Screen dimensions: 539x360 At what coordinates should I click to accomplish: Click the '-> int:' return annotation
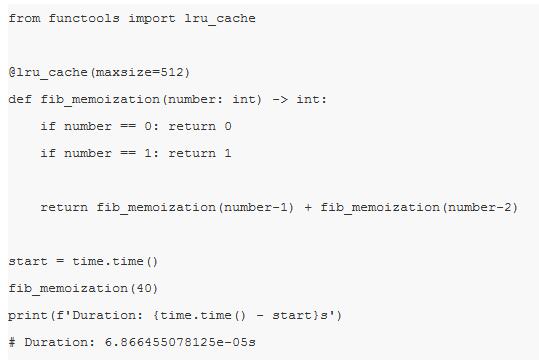(299, 99)
